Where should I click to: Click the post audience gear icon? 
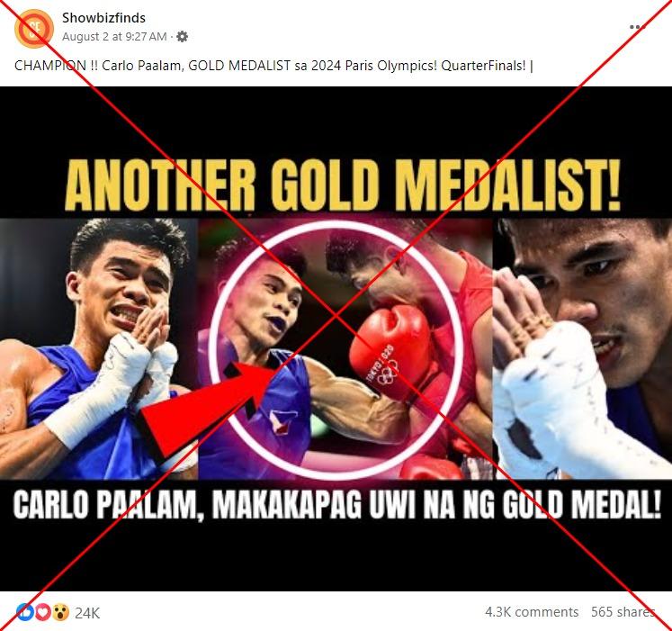point(182,37)
